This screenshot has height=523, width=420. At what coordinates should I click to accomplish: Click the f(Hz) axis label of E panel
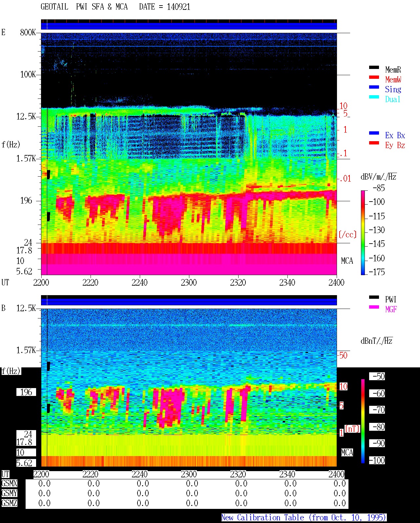(x=11, y=144)
